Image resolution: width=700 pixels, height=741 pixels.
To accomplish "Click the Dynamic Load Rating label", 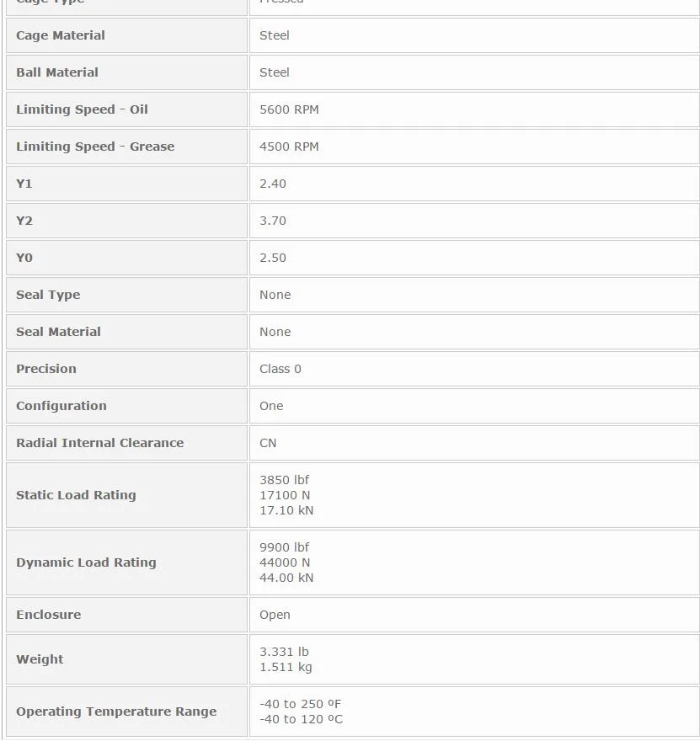I will [x=86, y=562].
